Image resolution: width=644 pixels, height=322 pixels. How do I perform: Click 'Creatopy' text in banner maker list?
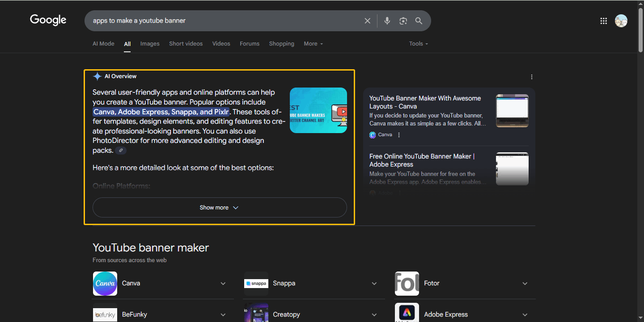[286, 315]
